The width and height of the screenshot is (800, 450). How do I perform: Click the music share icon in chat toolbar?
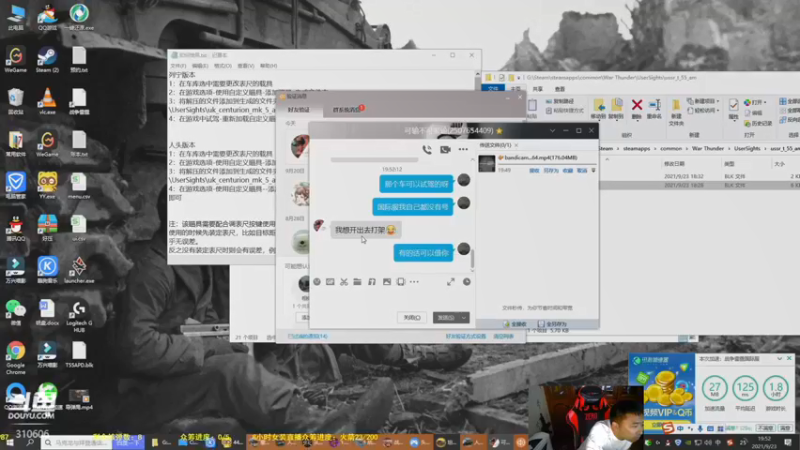pyautogui.click(x=372, y=282)
